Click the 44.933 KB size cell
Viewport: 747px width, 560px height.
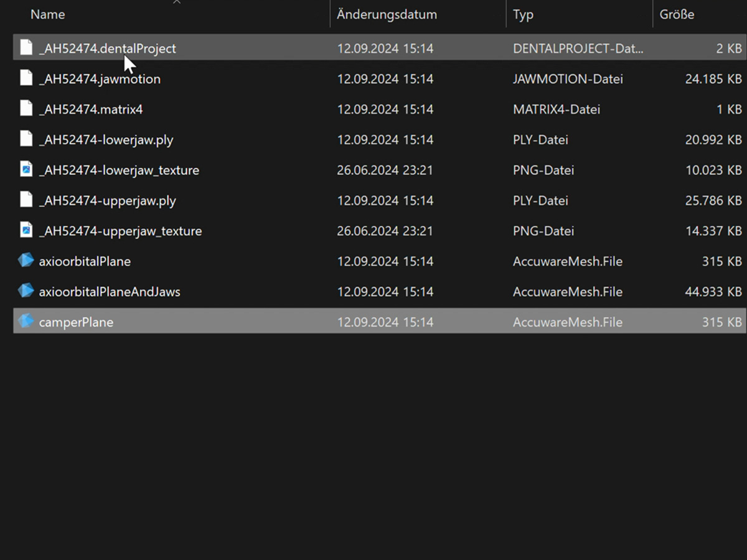pyautogui.click(x=713, y=291)
